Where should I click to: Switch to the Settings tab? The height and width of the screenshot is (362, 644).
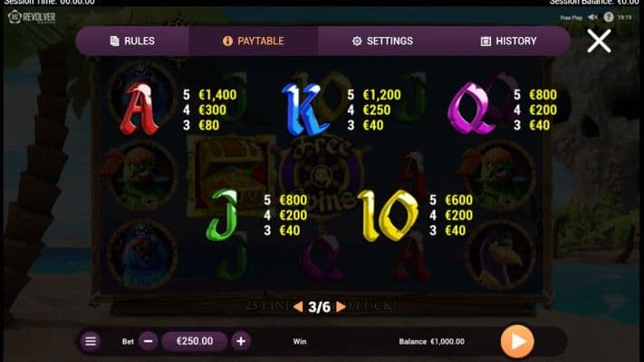pos(382,41)
